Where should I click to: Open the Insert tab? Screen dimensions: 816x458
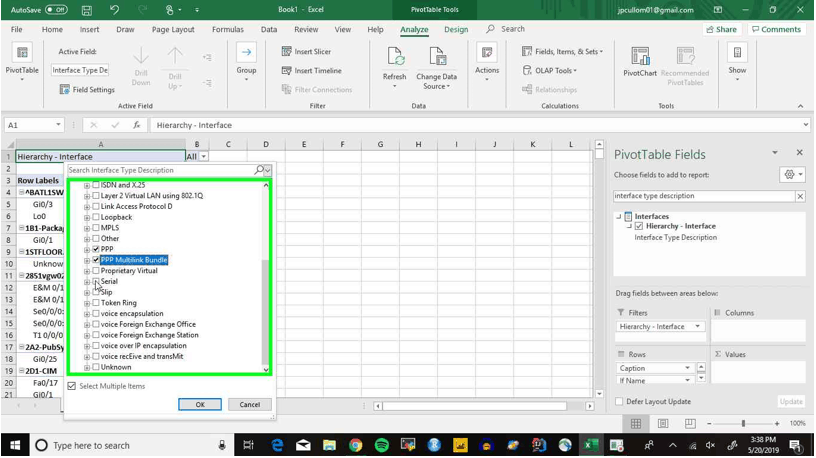[90, 30]
